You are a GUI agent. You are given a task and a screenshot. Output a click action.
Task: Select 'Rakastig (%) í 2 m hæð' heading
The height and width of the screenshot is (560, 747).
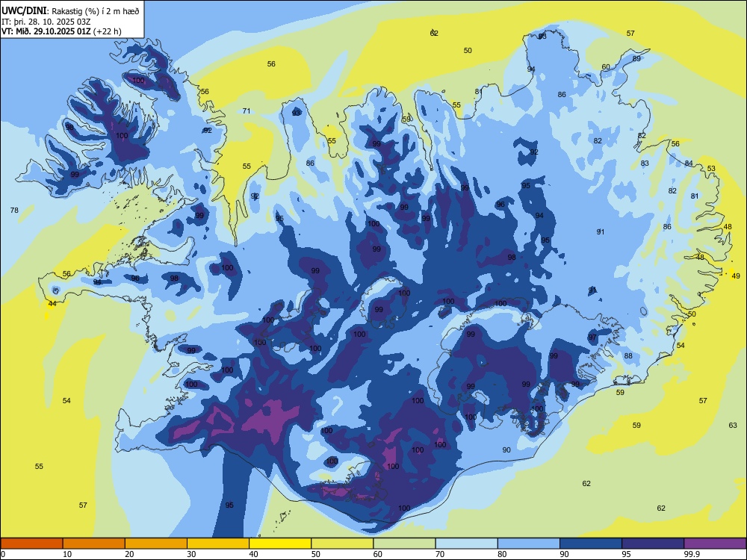pos(96,11)
